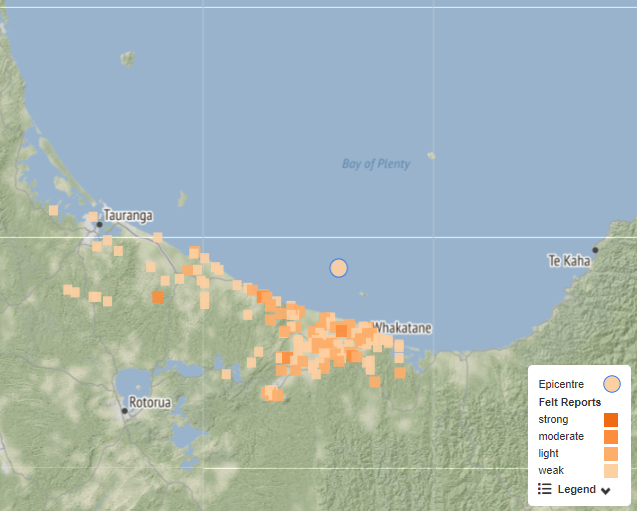Click the Rotorua city label
The width and height of the screenshot is (637, 511).
click(150, 403)
